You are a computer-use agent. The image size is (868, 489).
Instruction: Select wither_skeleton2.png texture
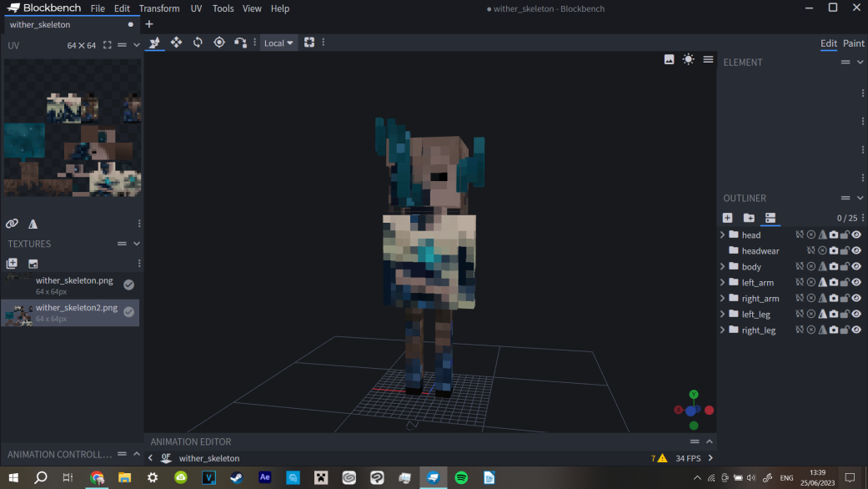[70, 312]
